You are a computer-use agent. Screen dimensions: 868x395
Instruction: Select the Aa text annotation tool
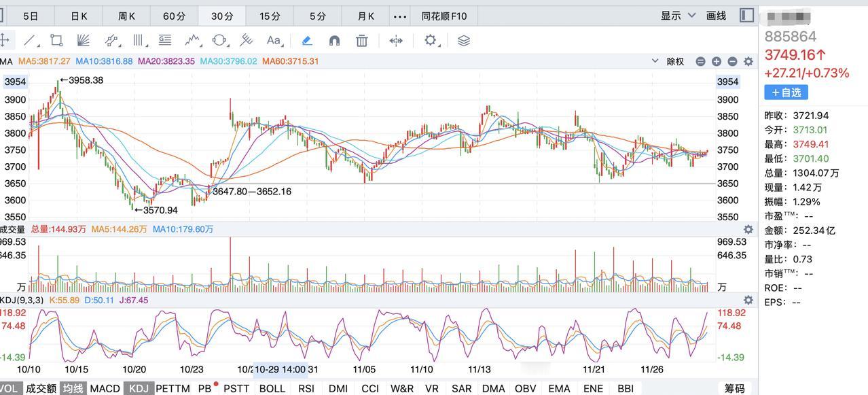[x=274, y=41]
